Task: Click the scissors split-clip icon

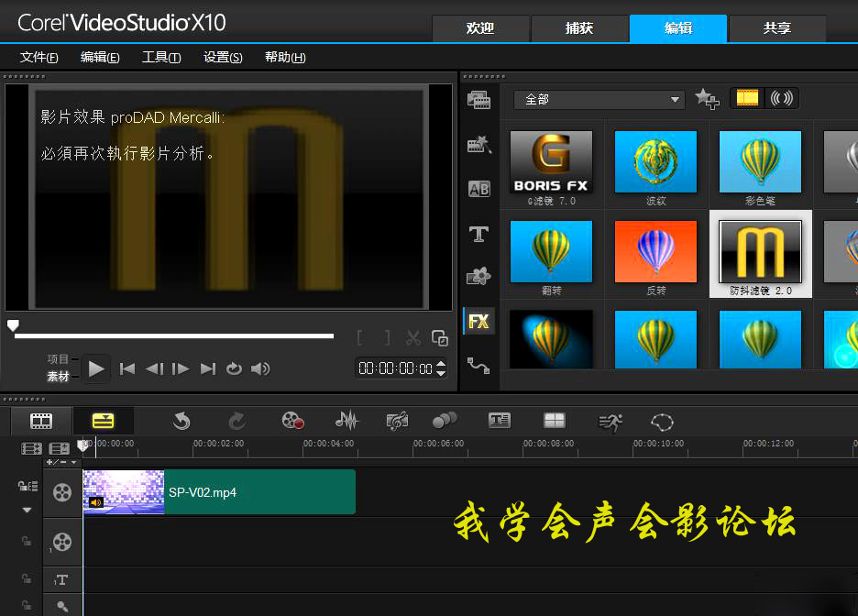Action: click(x=413, y=338)
